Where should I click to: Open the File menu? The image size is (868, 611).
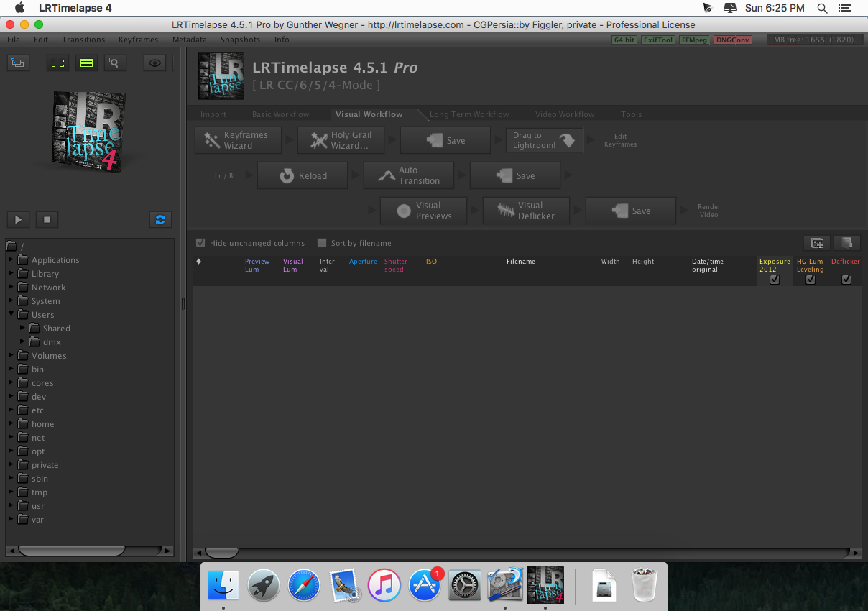14,40
